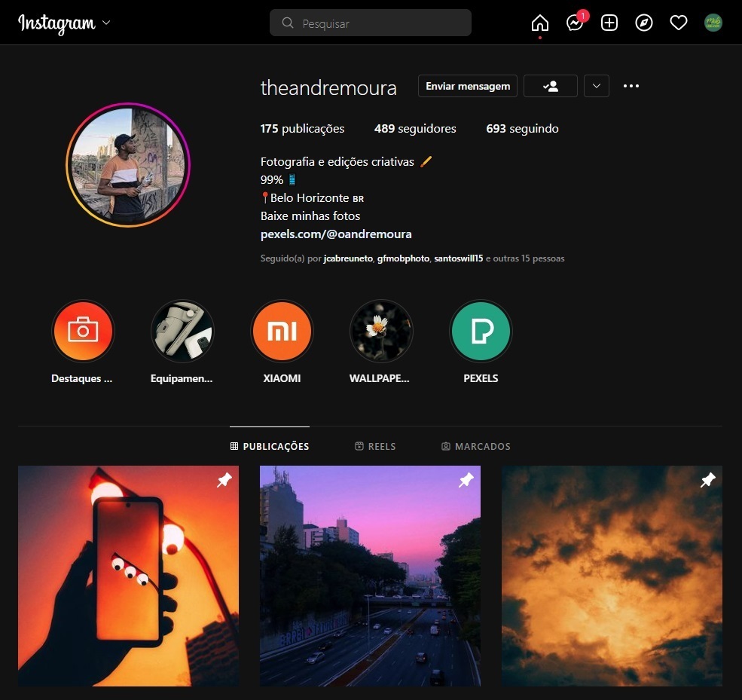Open the pexels.com/@oandremoura link
The image size is (742, 700).
point(336,234)
